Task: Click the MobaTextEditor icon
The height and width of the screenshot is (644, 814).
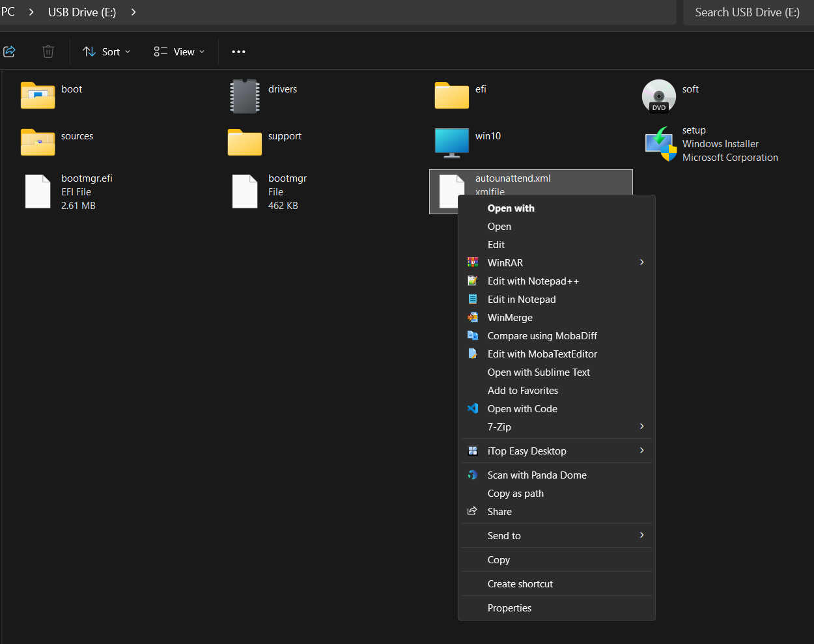Action: [x=473, y=354]
